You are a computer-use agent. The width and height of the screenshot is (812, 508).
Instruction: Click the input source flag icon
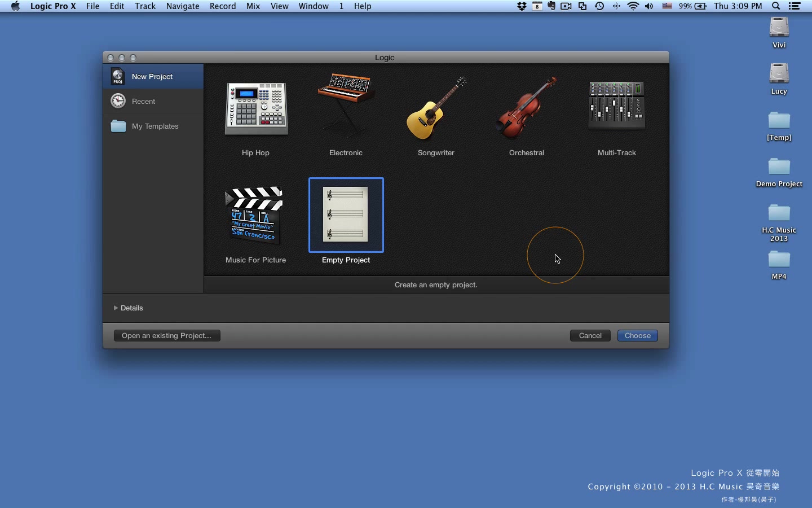tap(667, 6)
